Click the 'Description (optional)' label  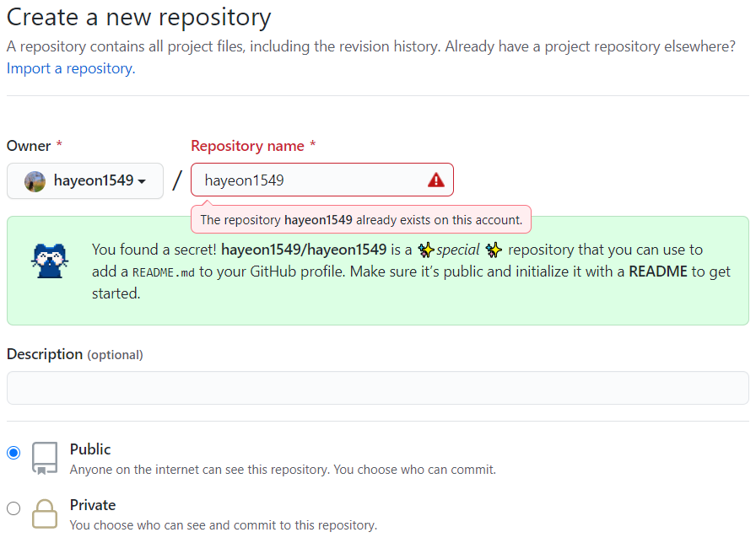pos(75,355)
